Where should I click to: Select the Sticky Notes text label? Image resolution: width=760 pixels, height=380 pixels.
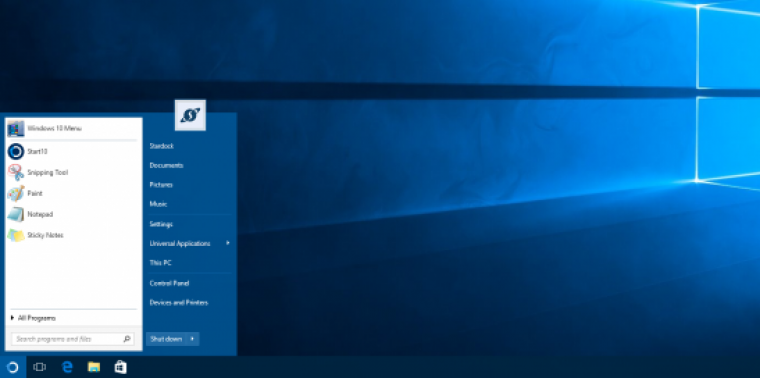point(45,235)
